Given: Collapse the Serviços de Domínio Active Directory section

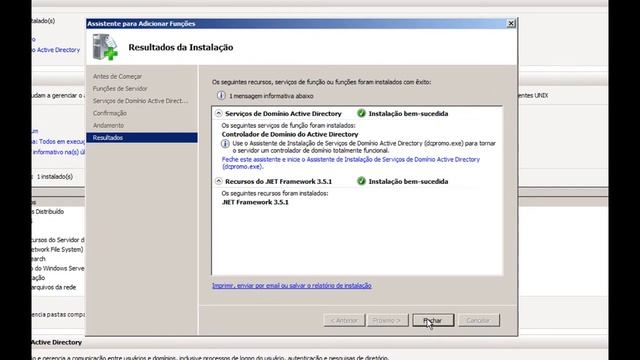Looking at the screenshot, I should [x=219, y=113].
